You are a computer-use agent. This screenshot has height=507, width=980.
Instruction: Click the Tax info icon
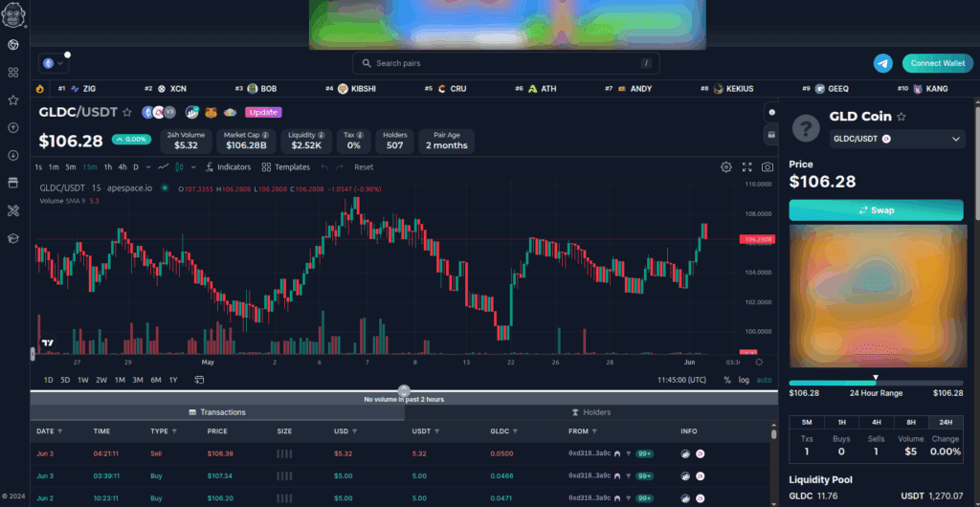(360, 135)
